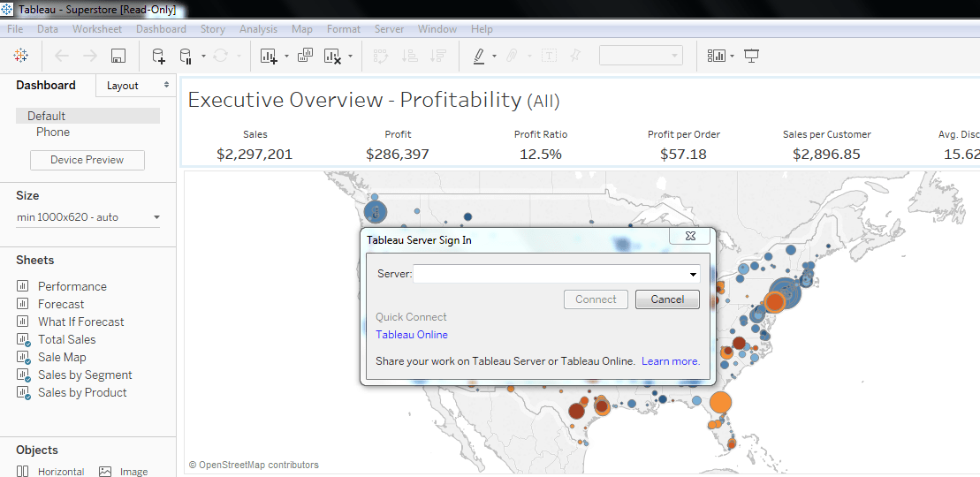
Task: Open the Data menu
Action: (48, 29)
